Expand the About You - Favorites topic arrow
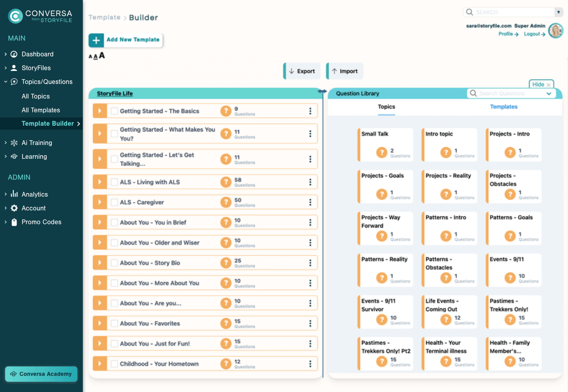568x392 pixels. 100,323
